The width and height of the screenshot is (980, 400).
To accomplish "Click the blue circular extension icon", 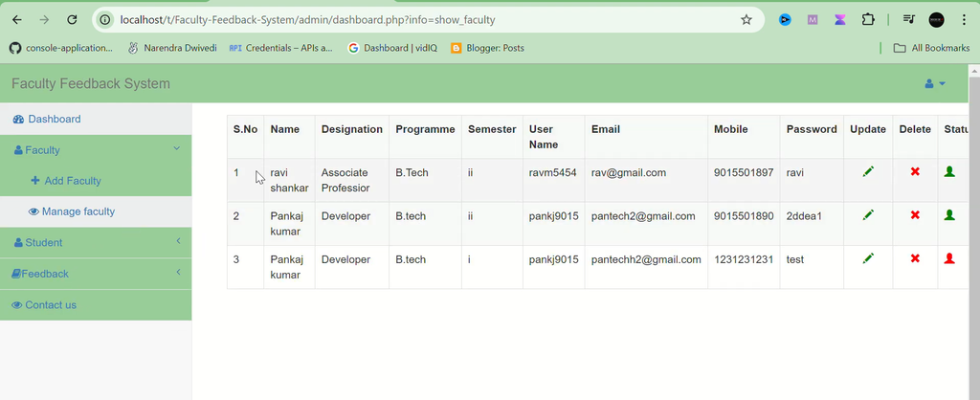I will pos(785,20).
